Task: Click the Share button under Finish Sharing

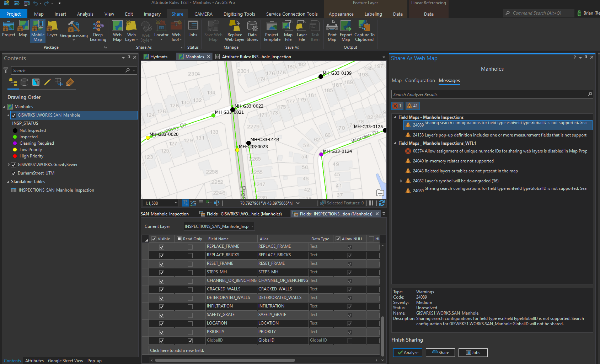Action: click(x=440, y=353)
